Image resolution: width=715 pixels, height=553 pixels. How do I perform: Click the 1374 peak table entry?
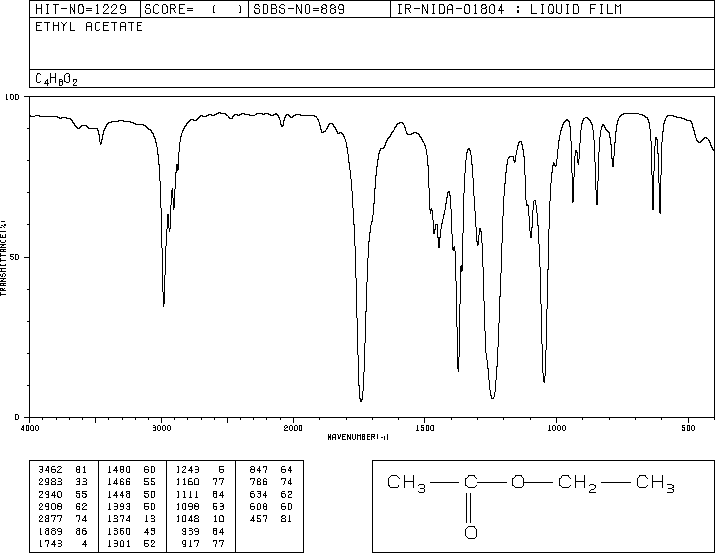click(131, 519)
